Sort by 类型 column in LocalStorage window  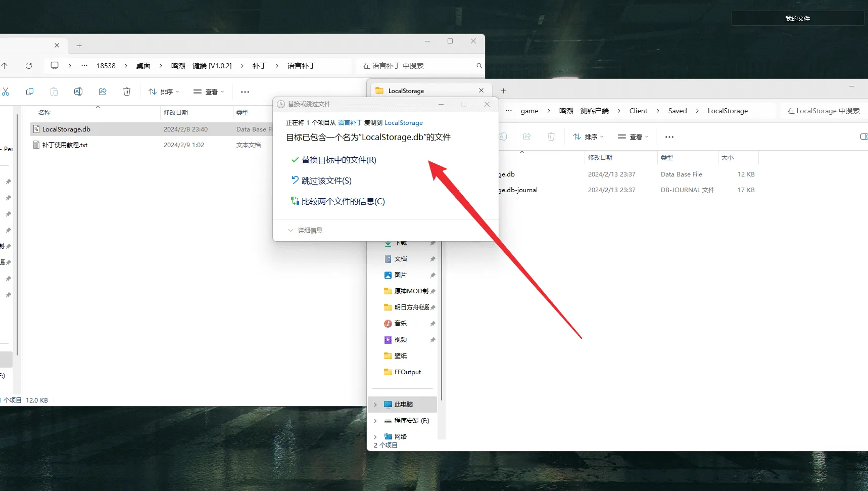(x=667, y=157)
